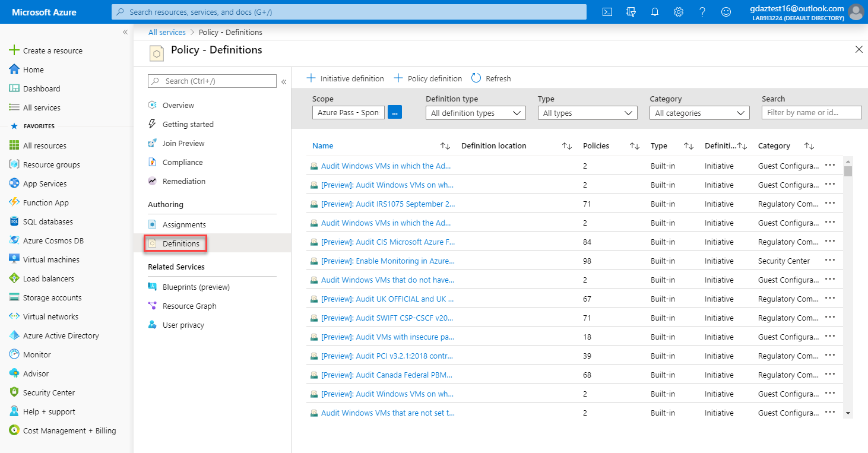The height and width of the screenshot is (453, 868).
Task: Sort by Policies column
Action: pos(635,146)
